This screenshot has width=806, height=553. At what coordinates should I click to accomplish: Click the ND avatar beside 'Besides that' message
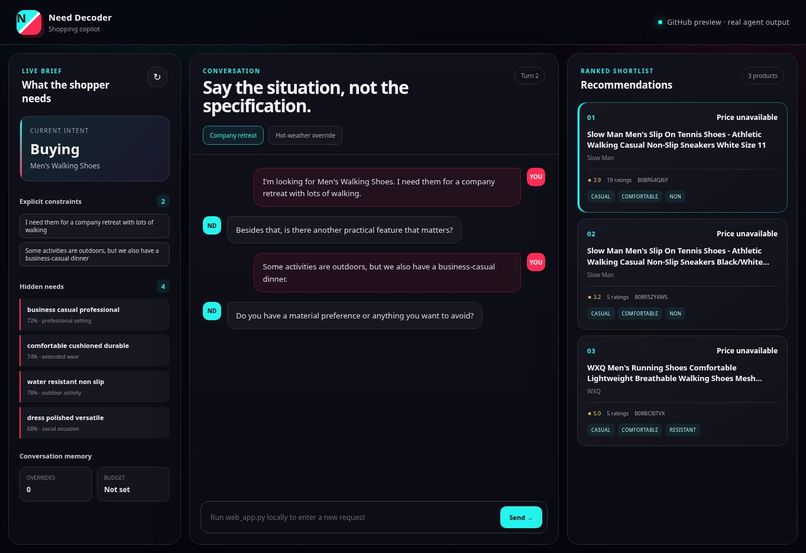coord(212,225)
